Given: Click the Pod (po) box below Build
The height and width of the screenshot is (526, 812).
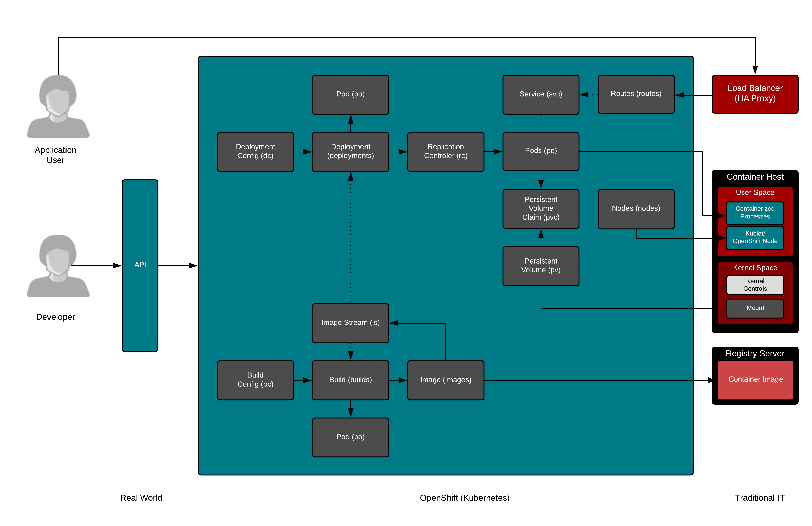Looking at the screenshot, I should point(351,437).
